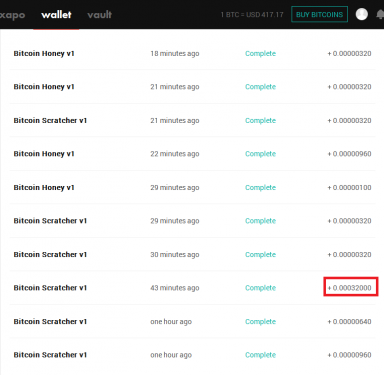Click the highlighted + 0.00032000 amount
Viewport: 384px width, 375px height.
tap(350, 287)
